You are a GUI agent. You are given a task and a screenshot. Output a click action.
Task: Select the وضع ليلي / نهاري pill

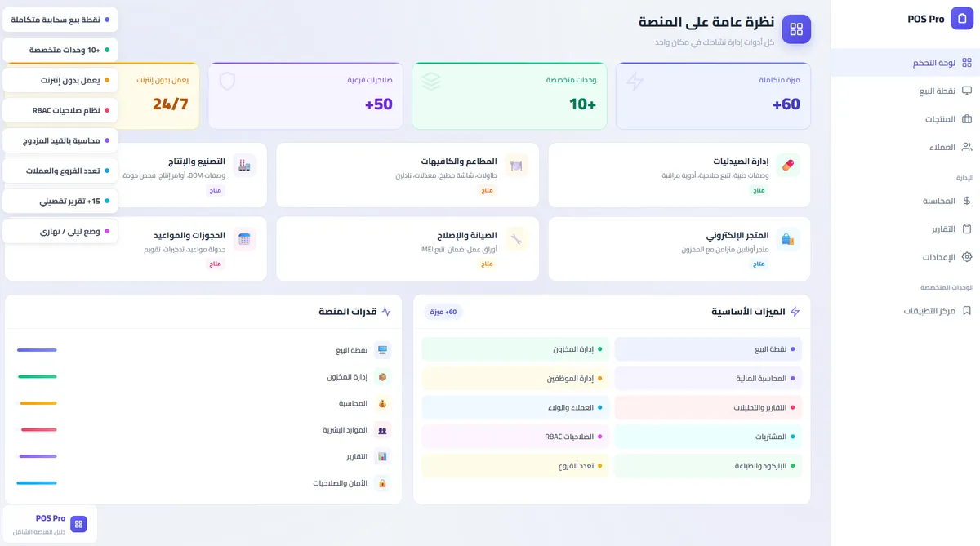click(61, 231)
